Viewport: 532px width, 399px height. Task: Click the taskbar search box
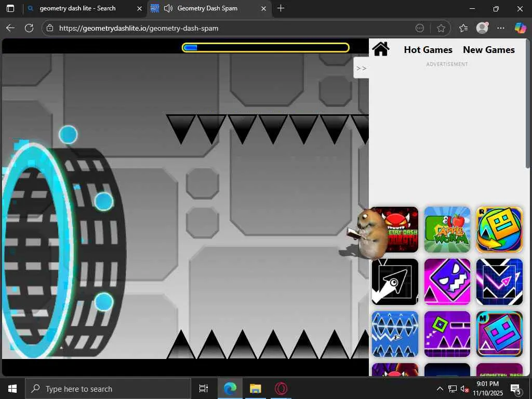[108, 389]
